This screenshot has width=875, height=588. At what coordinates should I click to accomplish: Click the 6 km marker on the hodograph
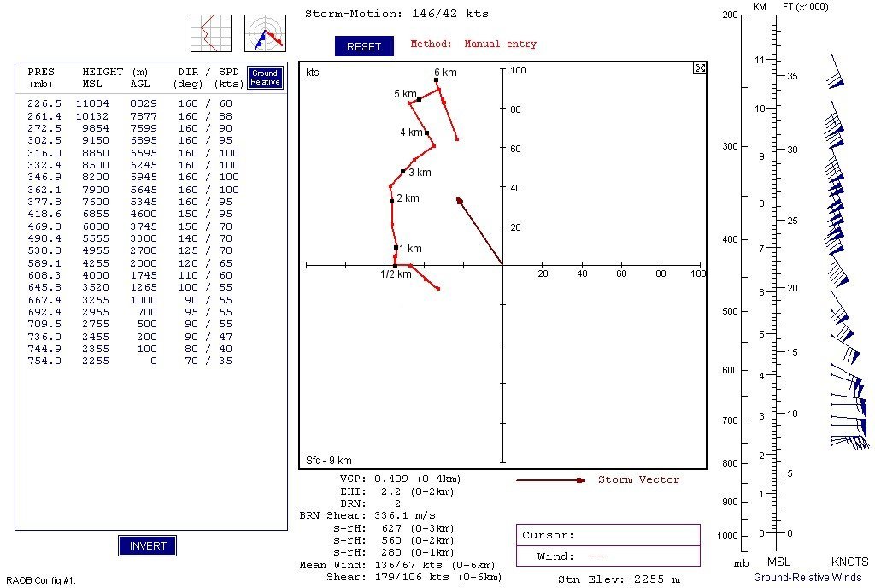437,80
